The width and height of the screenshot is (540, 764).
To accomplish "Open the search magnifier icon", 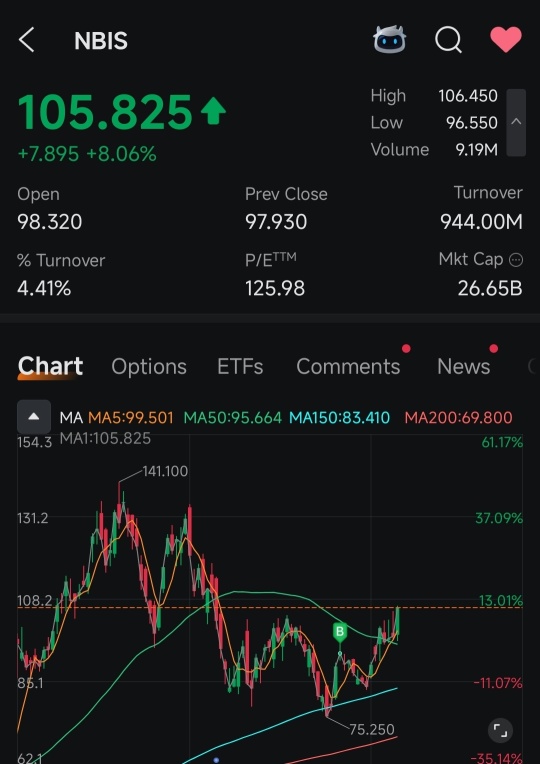I will pos(448,39).
